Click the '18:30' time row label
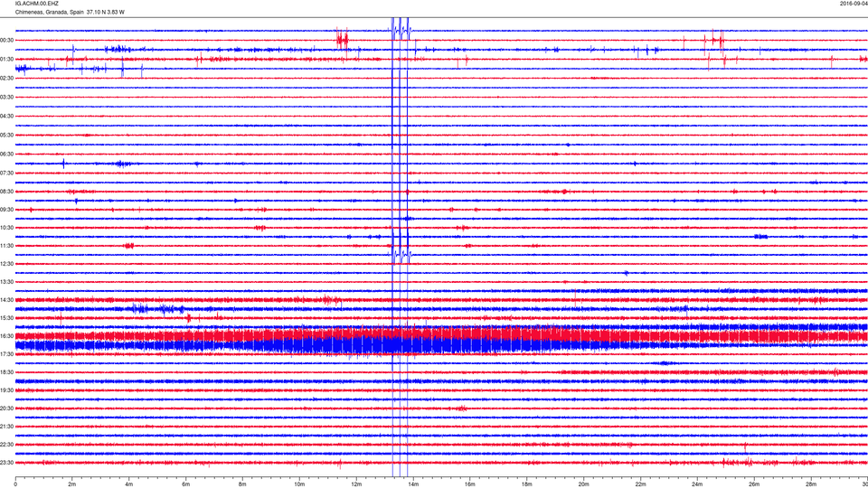 pyautogui.click(x=6, y=372)
